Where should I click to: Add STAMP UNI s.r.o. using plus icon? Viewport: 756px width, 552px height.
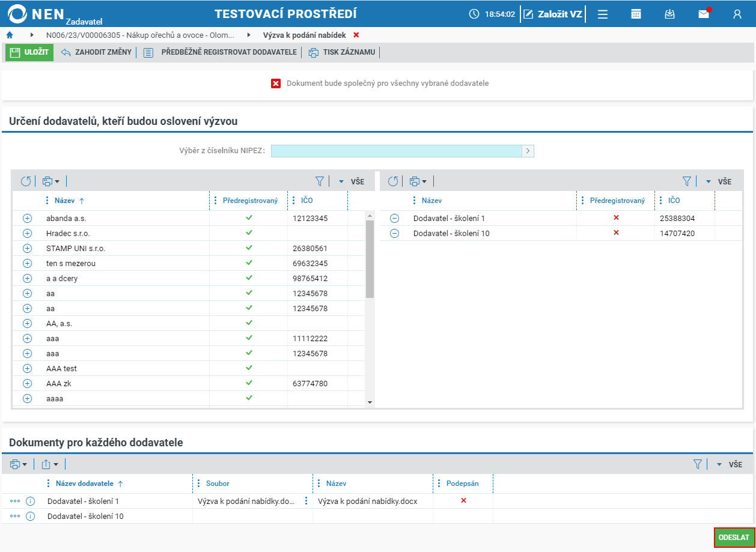[x=27, y=248]
